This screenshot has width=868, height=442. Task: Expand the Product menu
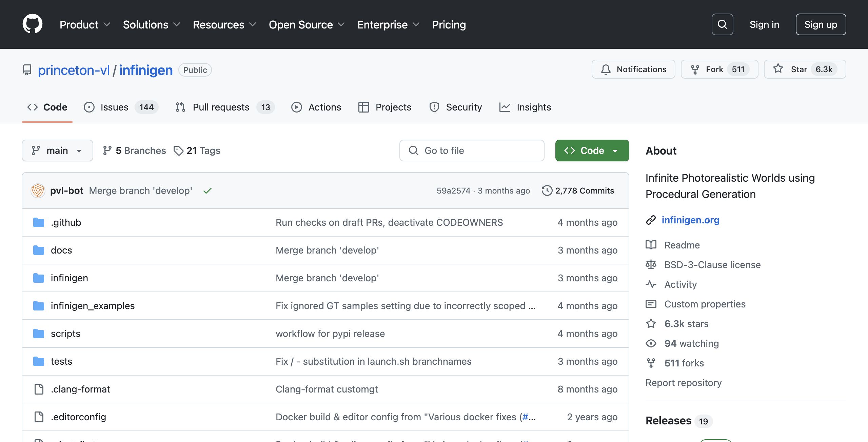pos(85,24)
